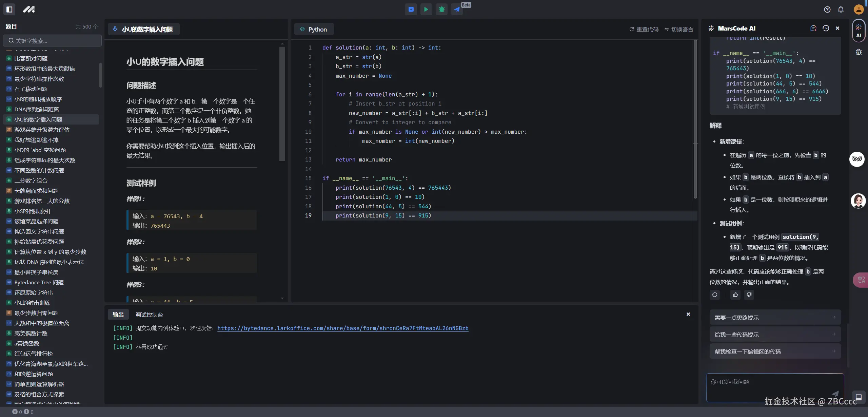Image resolution: width=868 pixels, height=417 pixels.
Task: Open the 调试控制台 tab
Action: coord(149,315)
